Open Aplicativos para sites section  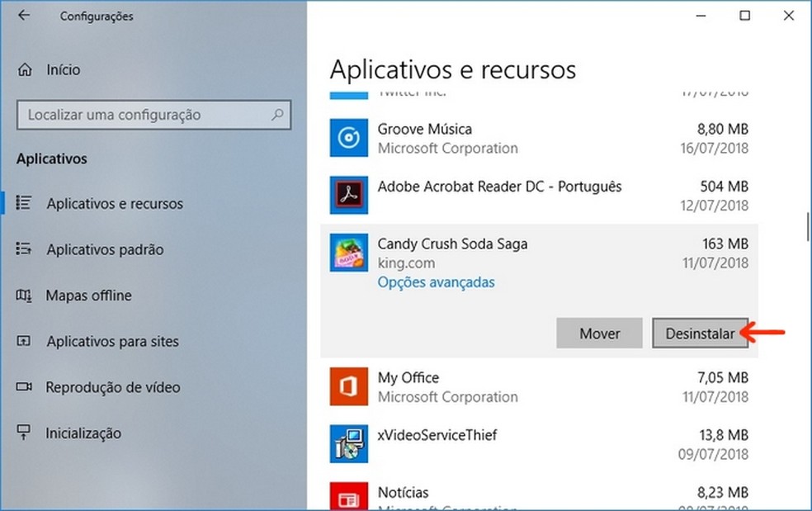point(112,341)
